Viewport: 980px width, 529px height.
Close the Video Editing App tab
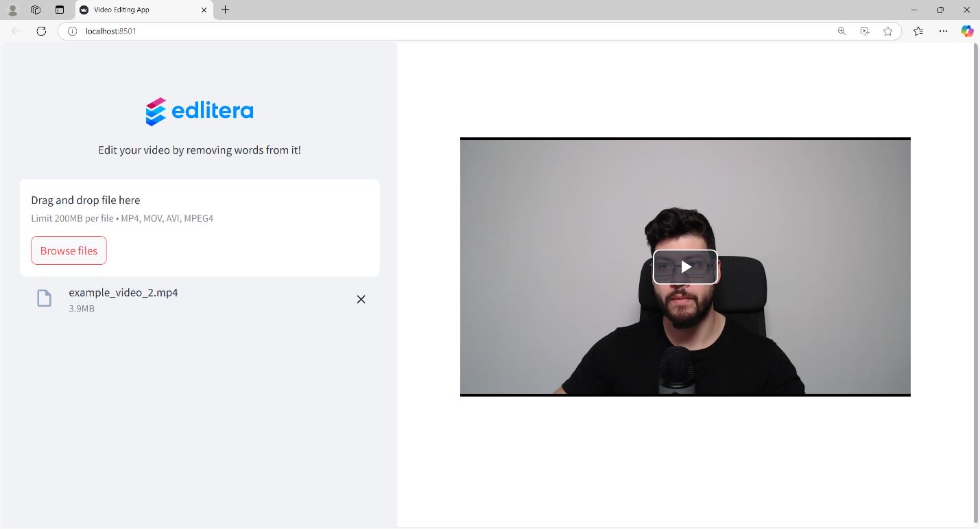[x=204, y=10]
